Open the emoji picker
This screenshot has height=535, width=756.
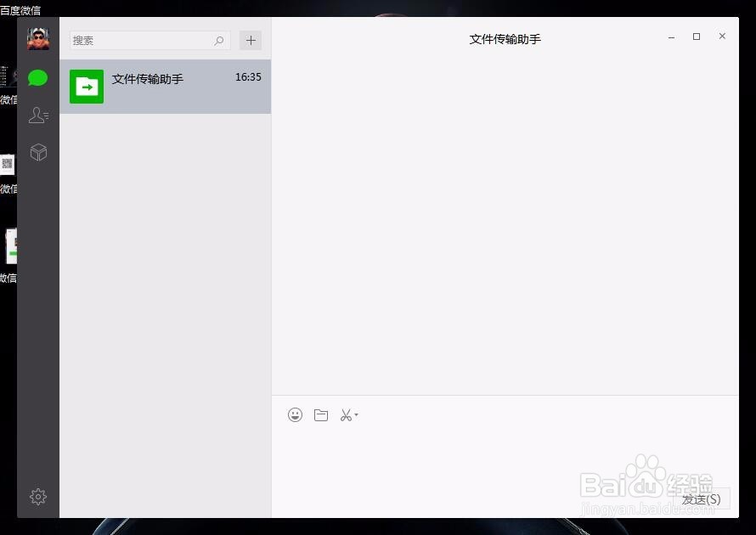(295, 414)
